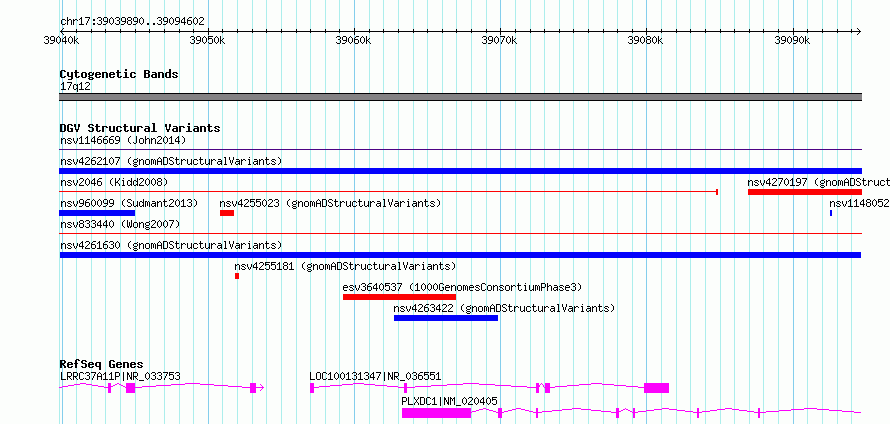Click the arrowhead ending the LRRC37A11P gene model
Image resolution: width=890 pixels, height=424 pixels.
[262, 388]
